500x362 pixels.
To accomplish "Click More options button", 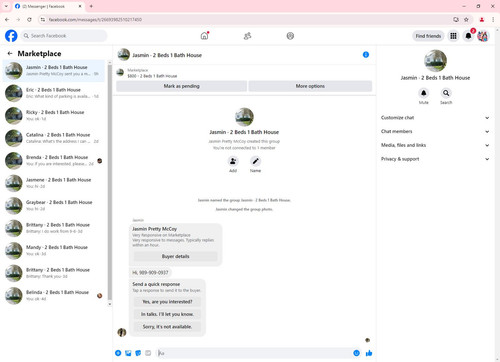I will pos(310,86).
